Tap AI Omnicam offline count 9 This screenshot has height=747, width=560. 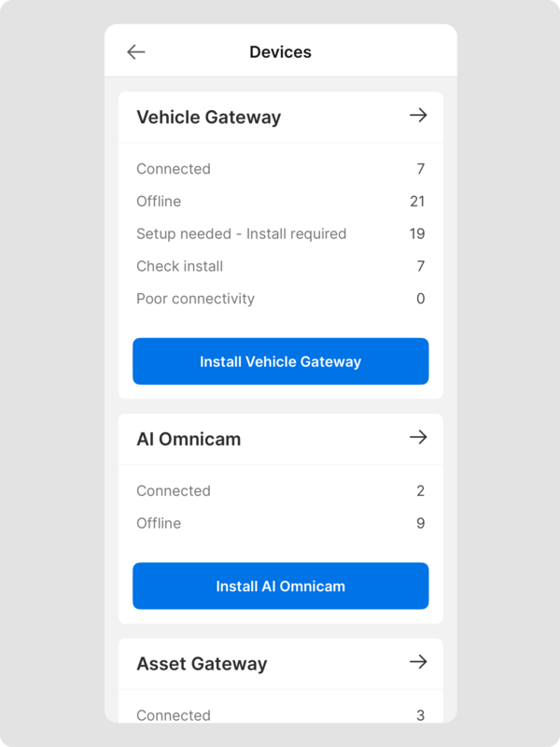(x=420, y=524)
